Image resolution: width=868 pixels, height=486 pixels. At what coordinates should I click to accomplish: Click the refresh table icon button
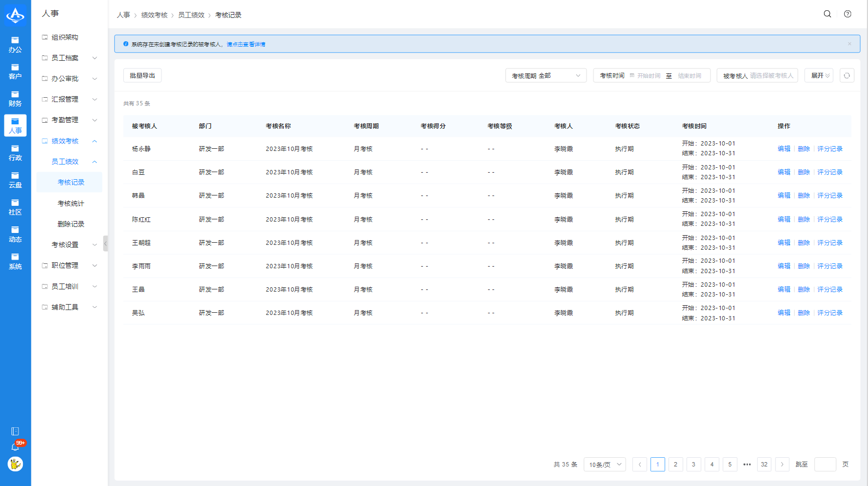point(847,75)
